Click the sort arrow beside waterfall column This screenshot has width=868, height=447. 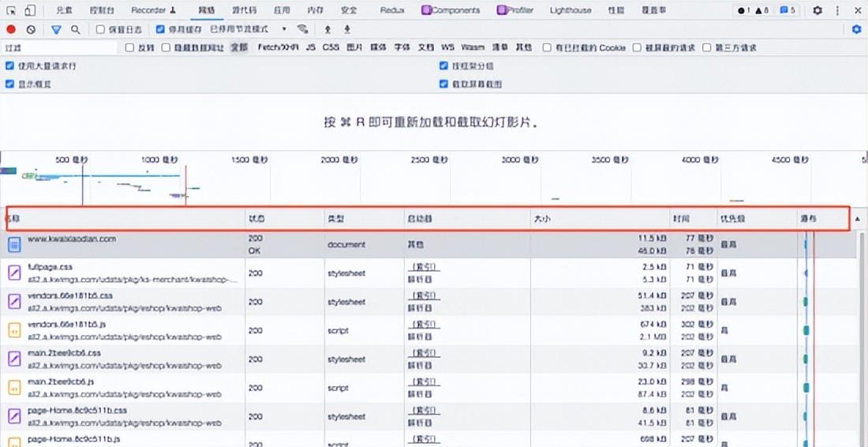click(858, 220)
